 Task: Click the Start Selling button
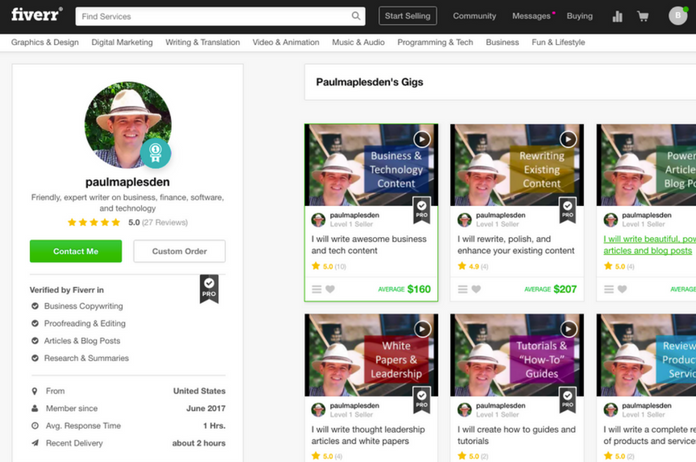point(407,16)
